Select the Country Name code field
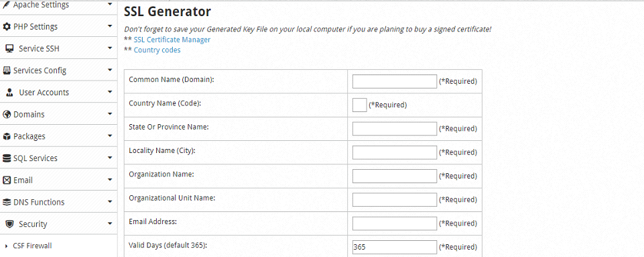This screenshot has width=644, height=257. 359,105
